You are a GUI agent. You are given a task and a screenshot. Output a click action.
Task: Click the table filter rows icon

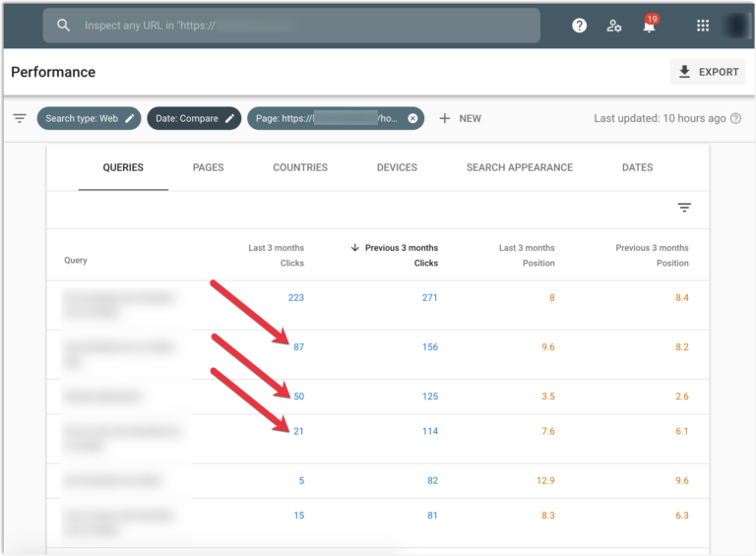click(x=684, y=208)
